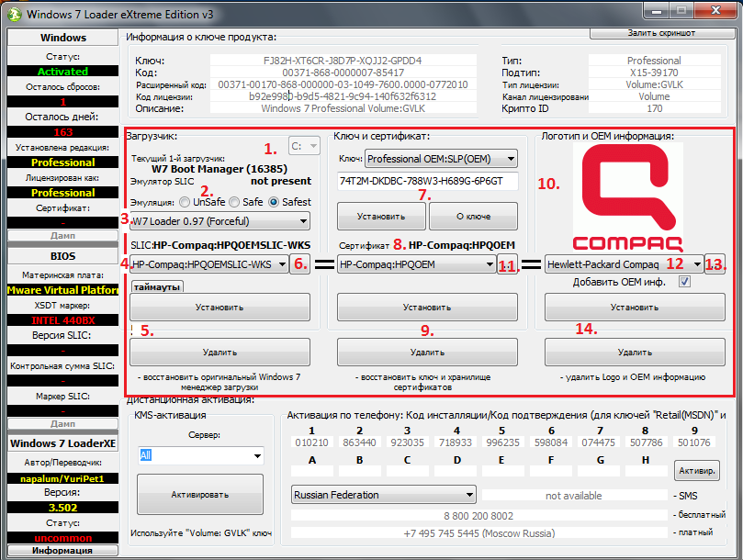This screenshot has height=560, width=743.
Task: Expand the HP-Compaq:HPQOEMSLIC-WKS SLIC dropdown
Action: click(x=209, y=264)
